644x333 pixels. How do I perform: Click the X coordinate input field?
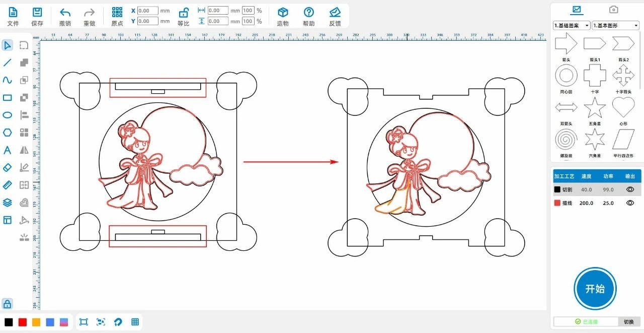point(147,11)
